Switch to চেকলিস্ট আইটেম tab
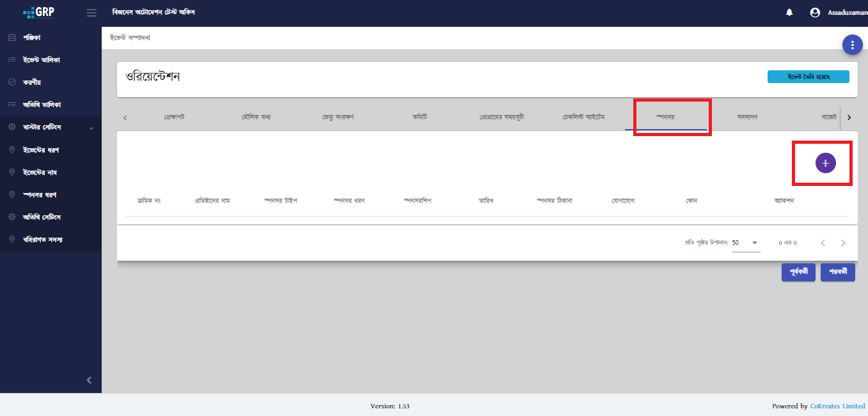This screenshot has height=416, width=868. coord(583,118)
